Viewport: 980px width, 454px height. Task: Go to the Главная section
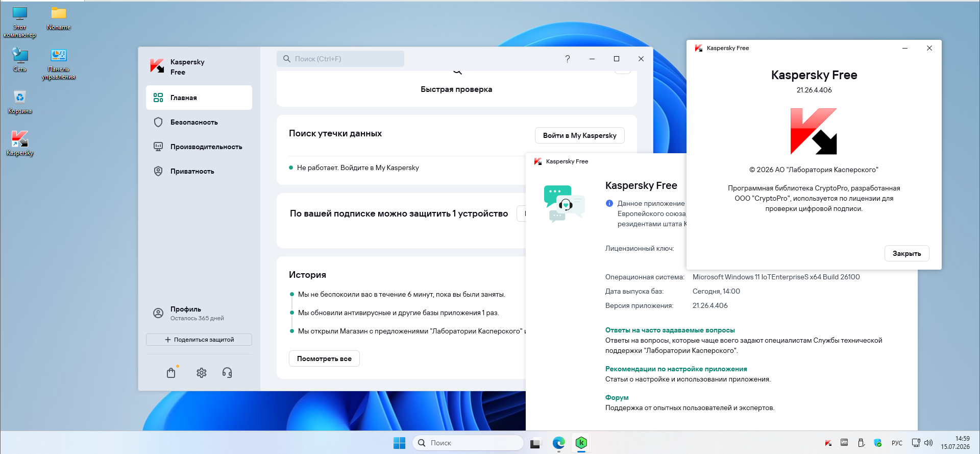[x=199, y=98]
